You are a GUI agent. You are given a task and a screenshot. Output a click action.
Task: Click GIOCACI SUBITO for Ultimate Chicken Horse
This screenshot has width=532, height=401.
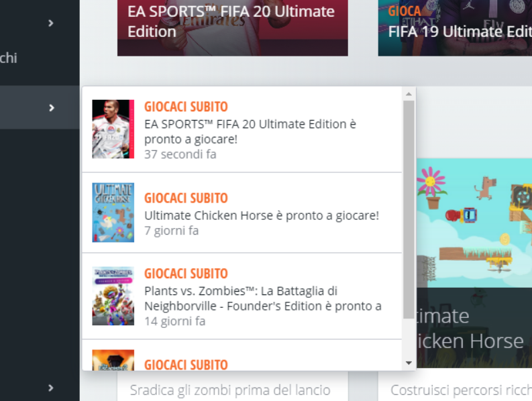tap(186, 198)
